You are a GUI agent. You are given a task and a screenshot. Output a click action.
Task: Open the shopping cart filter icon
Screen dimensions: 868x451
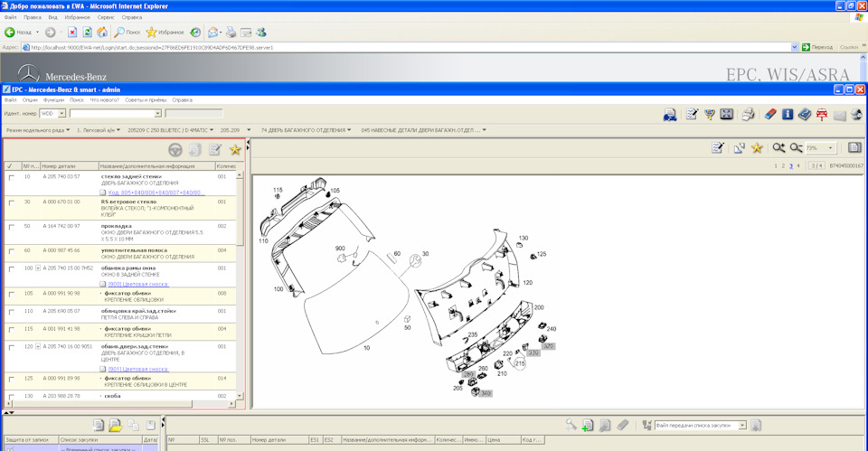[709, 115]
